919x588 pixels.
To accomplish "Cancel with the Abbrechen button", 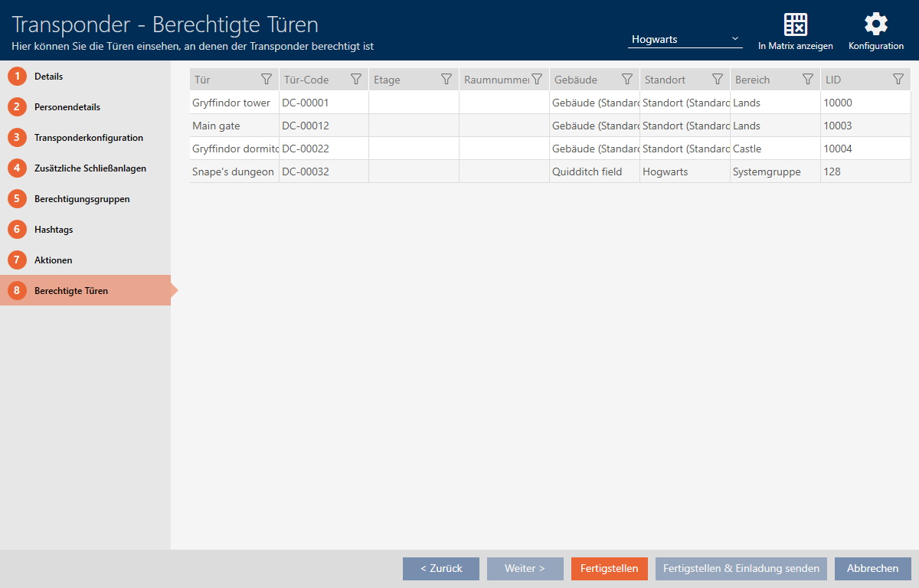I will pyautogui.click(x=872, y=569).
